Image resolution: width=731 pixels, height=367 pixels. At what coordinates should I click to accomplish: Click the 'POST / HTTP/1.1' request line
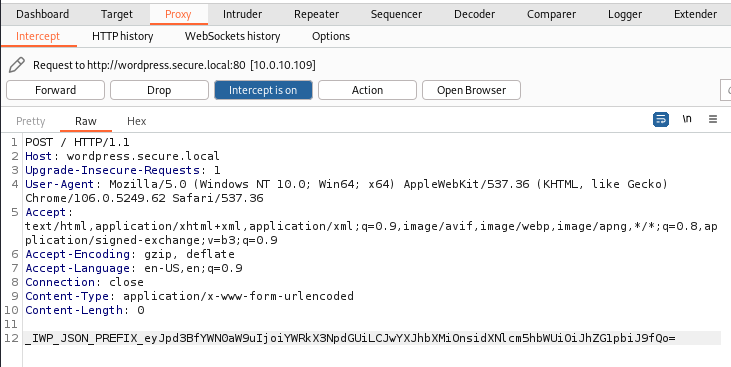coord(77,142)
